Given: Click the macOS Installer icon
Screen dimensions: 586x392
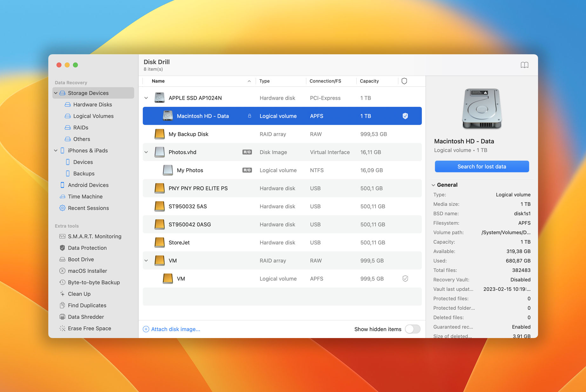Looking at the screenshot, I should [62, 271].
